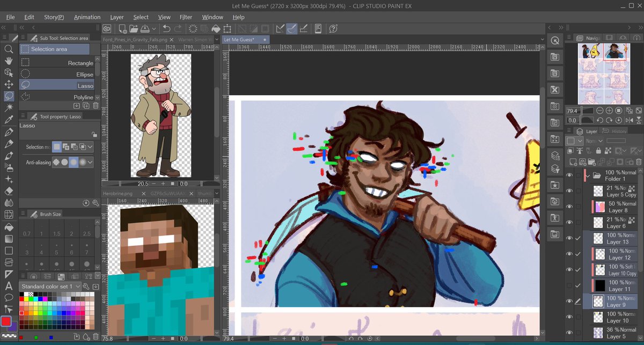Open the Layer menu

pyautogui.click(x=116, y=17)
